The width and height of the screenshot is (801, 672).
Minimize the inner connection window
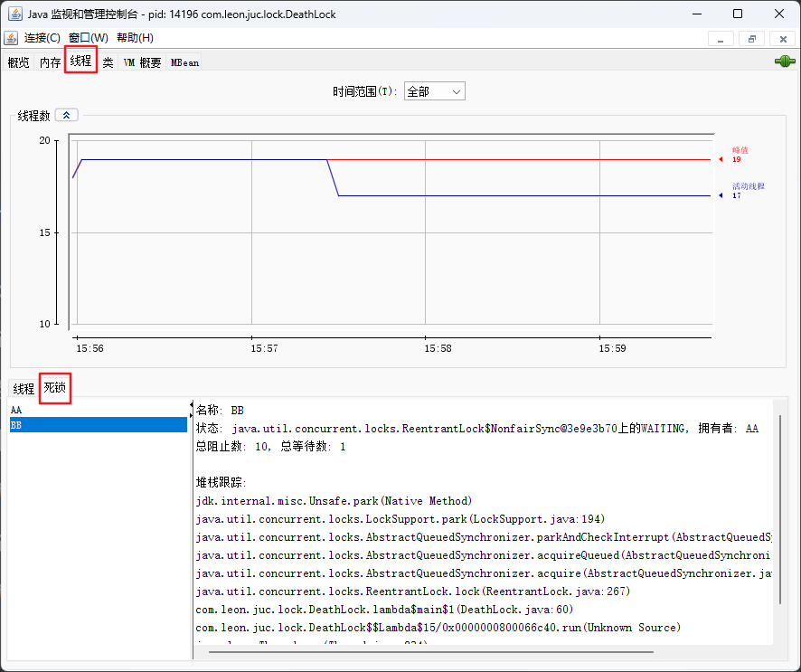[x=721, y=38]
